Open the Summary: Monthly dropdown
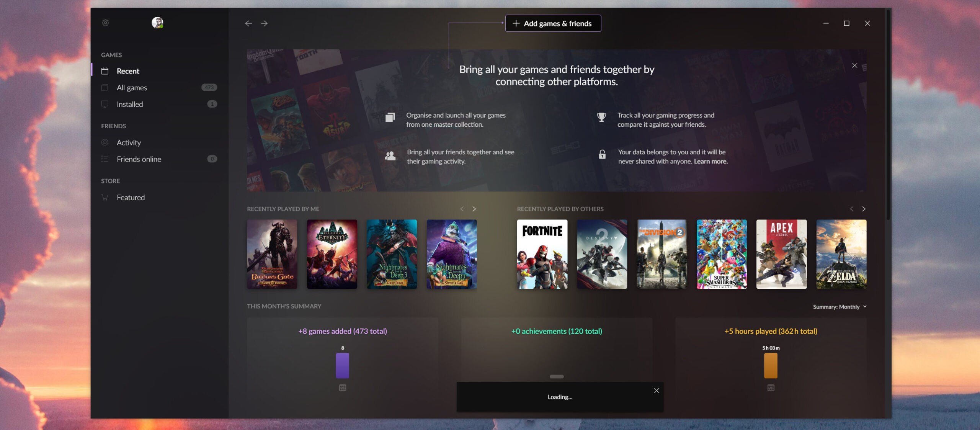Viewport: 980px width, 430px height. coord(840,306)
